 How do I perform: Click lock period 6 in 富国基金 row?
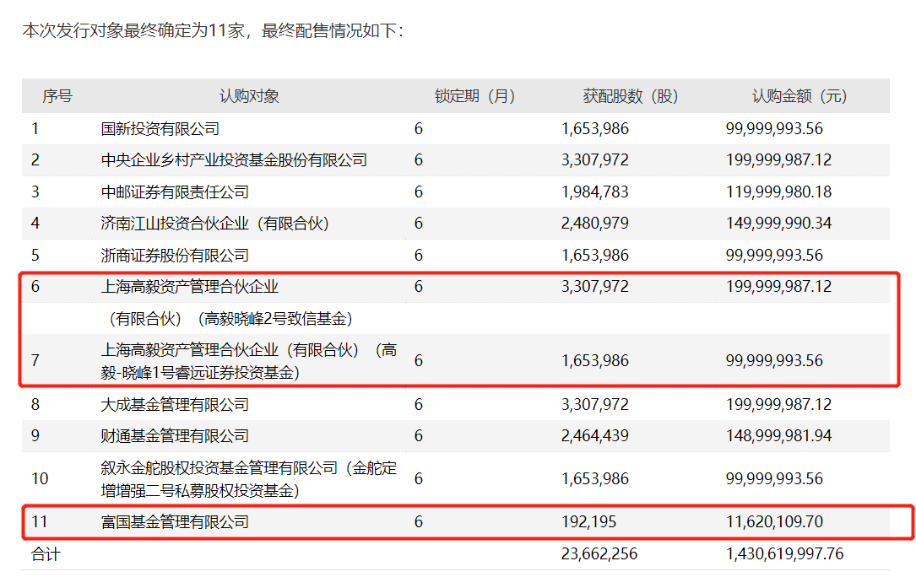click(418, 521)
